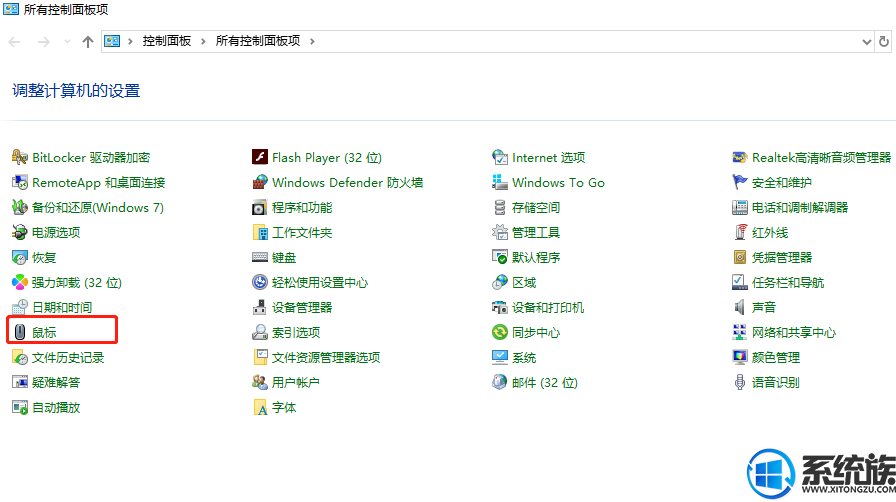Refresh the control panel view

click(x=884, y=42)
